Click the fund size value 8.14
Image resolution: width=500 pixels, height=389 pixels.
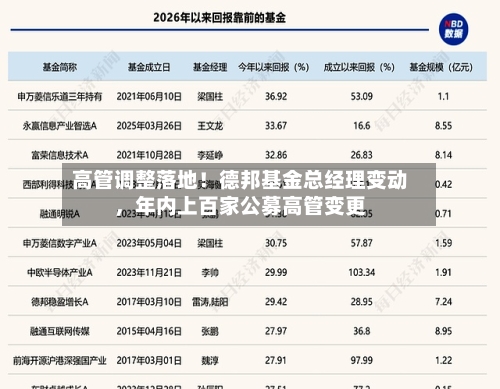click(443, 155)
